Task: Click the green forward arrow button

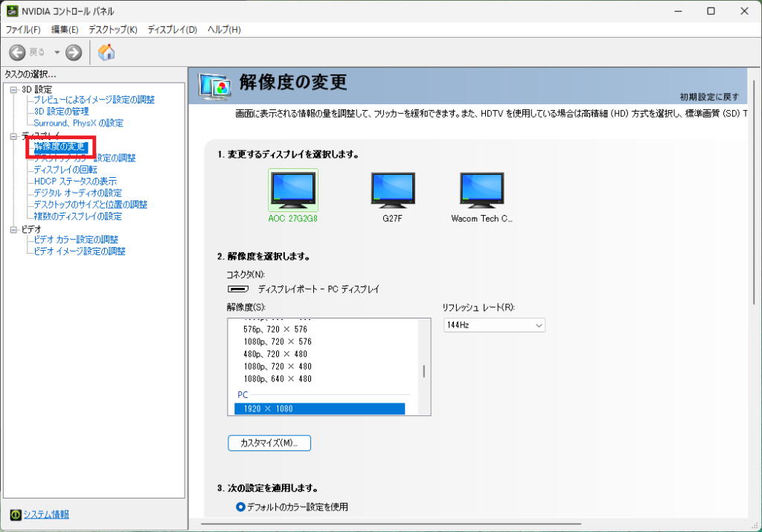Action: point(73,52)
